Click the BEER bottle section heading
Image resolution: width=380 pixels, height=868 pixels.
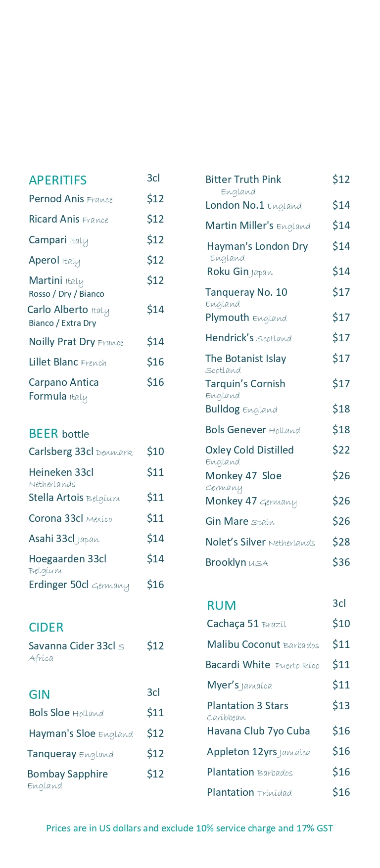[x=59, y=434]
